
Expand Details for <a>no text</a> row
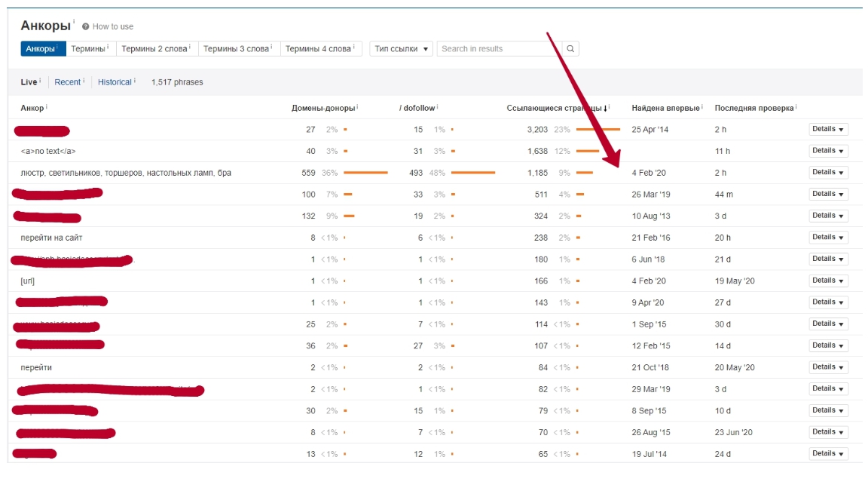pos(828,151)
